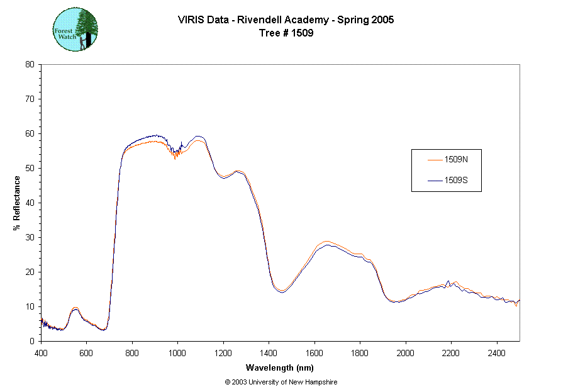
Task: Click the shoulder bump just after the plateau
Action: coord(238,171)
